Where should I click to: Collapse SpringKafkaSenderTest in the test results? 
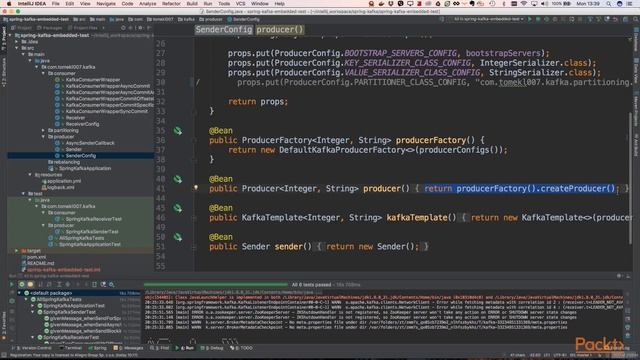pyautogui.click(x=33, y=312)
